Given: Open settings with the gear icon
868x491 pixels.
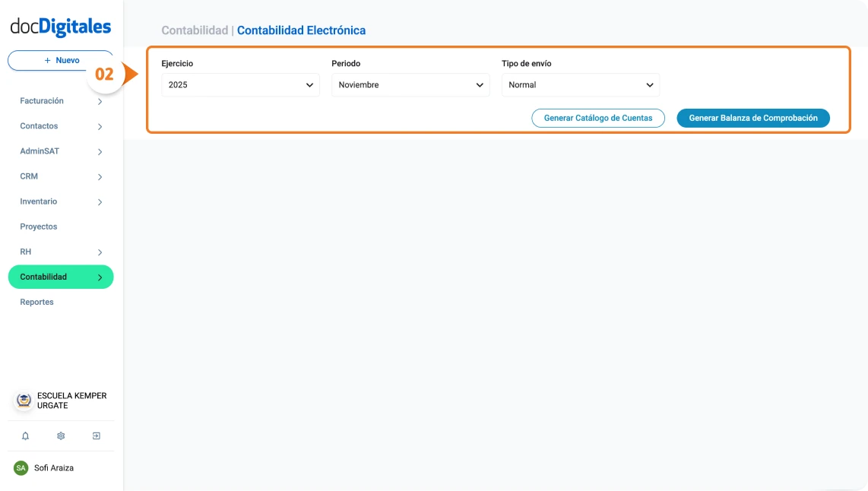Looking at the screenshot, I should 61,436.
